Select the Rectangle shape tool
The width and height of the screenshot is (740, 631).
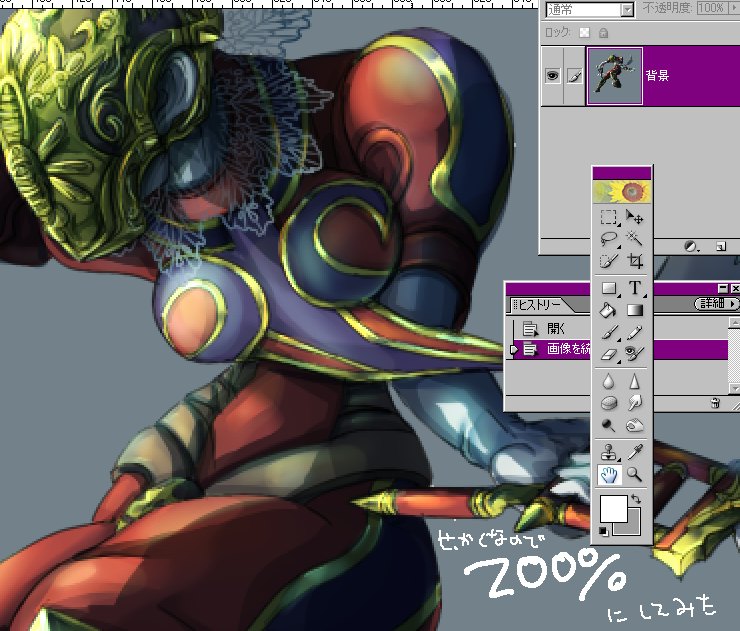coord(609,288)
